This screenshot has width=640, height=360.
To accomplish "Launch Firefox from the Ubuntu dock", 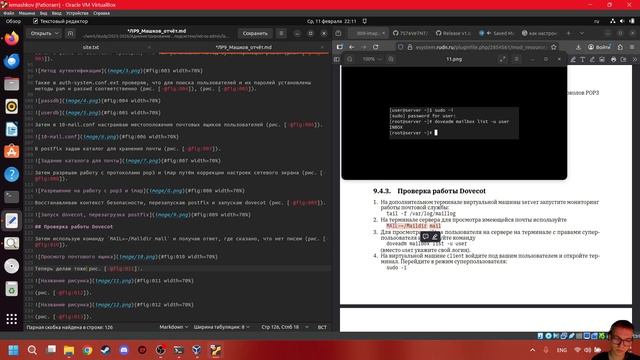I will (x=11, y=39).
